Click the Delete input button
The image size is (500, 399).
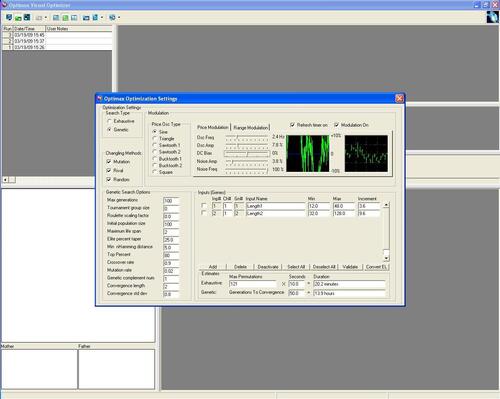pos(240,267)
